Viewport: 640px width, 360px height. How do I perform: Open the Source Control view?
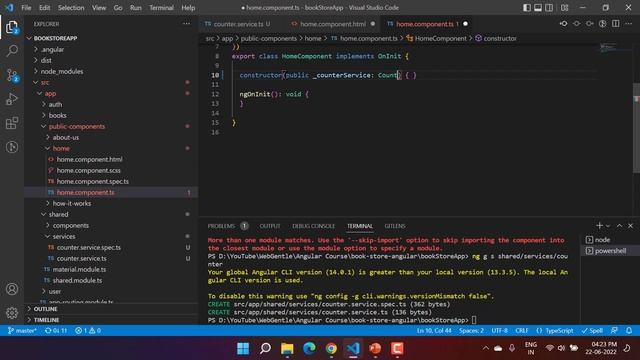point(12,75)
